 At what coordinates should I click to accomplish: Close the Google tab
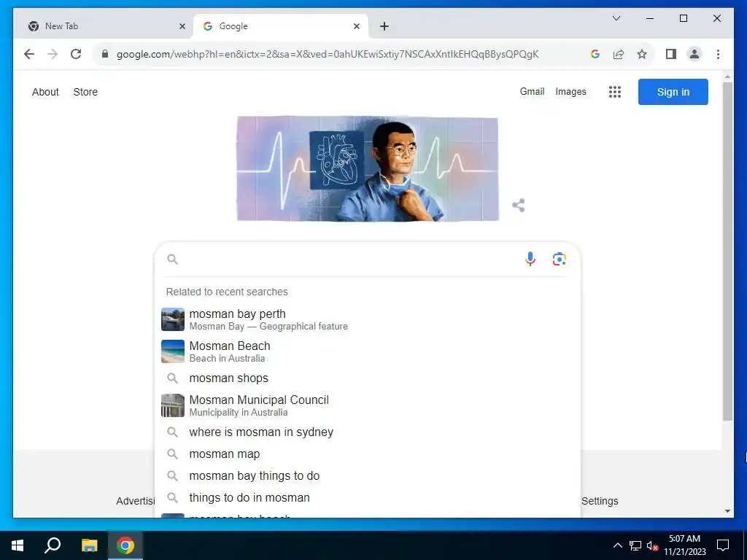356,26
